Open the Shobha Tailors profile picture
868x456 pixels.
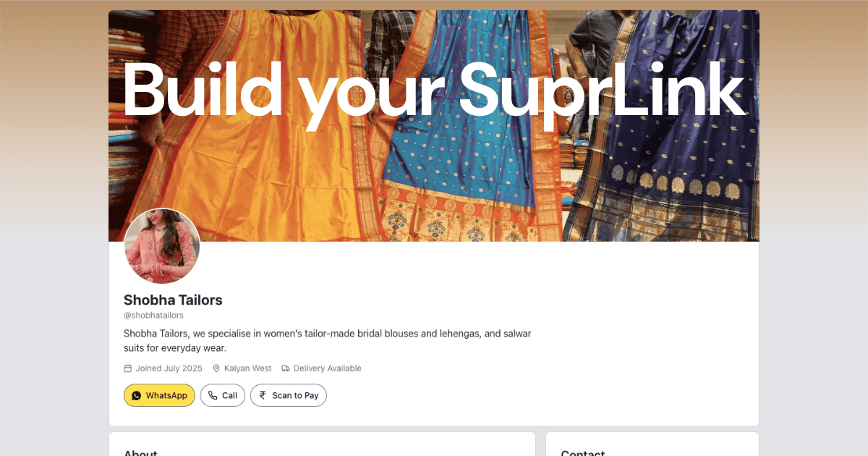[162, 246]
